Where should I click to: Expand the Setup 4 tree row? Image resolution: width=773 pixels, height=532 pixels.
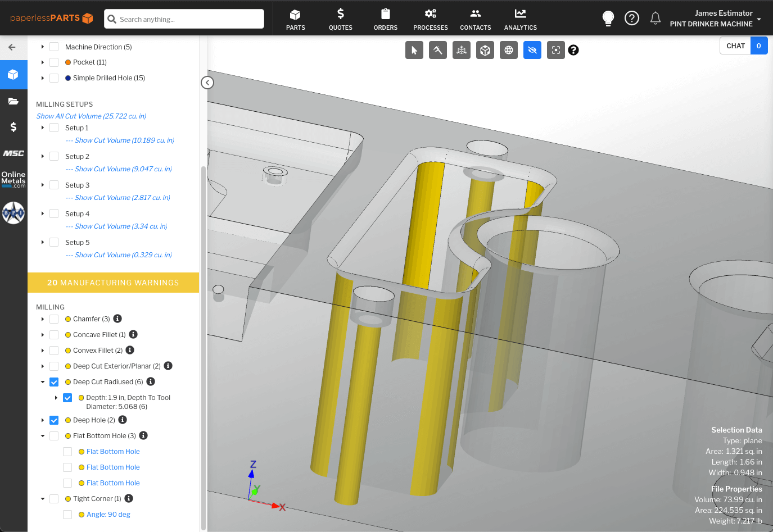[x=43, y=213]
